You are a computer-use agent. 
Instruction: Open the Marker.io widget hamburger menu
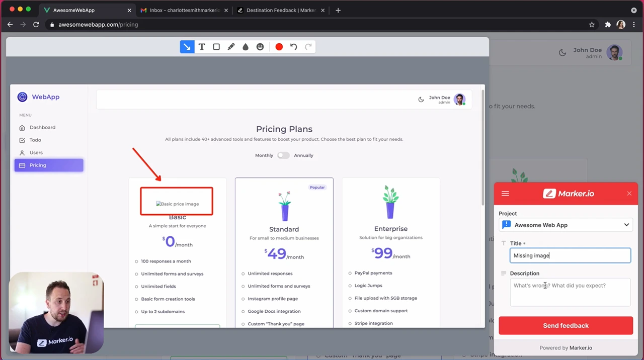point(506,194)
